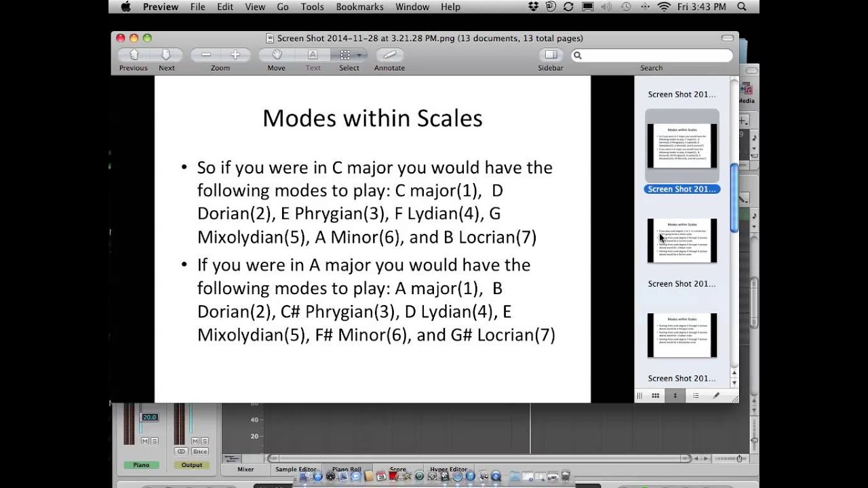Click the Zoom in plus button
This screenshot has width=868, height=488.
(x=235, y=55)
